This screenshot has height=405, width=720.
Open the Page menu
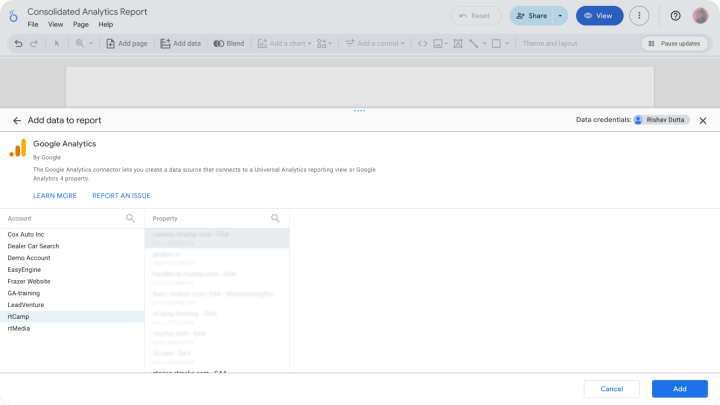click(x=80, y=24)
